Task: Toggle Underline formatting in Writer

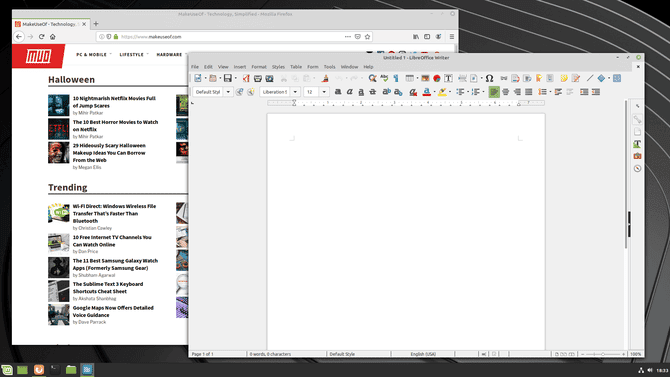Action: (361, 92)
